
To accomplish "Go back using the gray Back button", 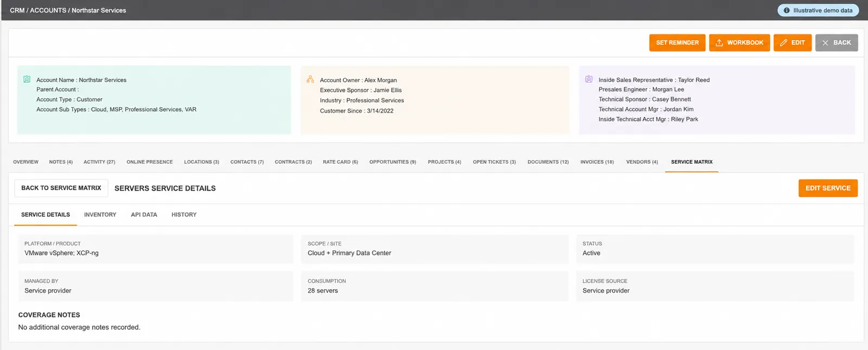I will click(x=836, y=43).
